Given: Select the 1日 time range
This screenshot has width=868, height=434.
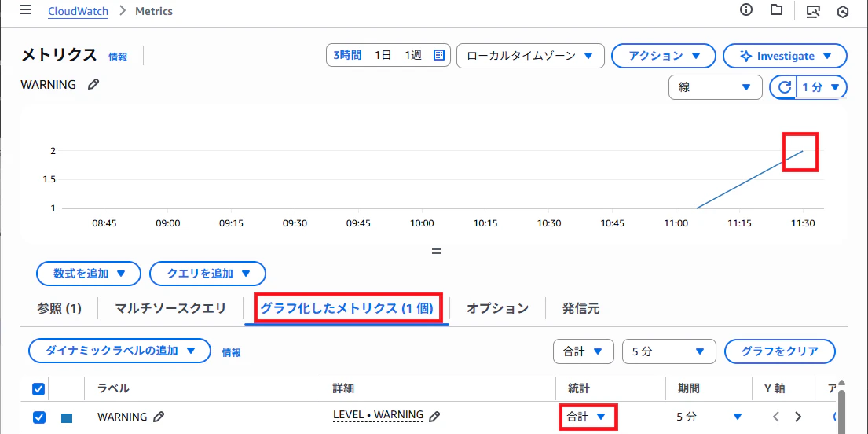Looking at the screenshot, I should point(383,55).
